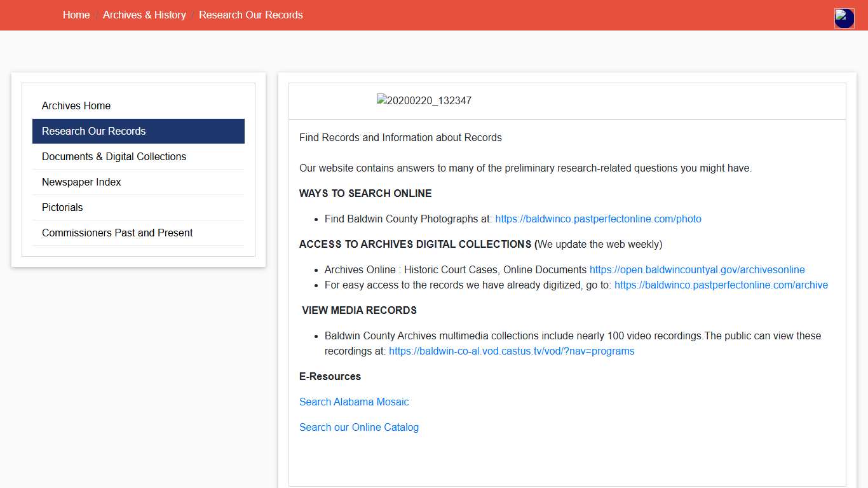Open the site logo icon in the header

click(x=844, y=18)
